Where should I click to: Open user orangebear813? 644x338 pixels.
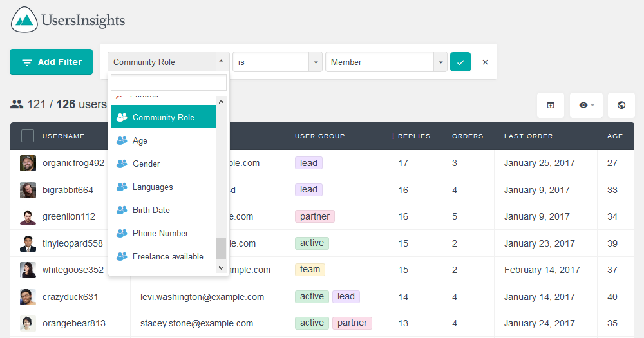[x=74, y=323]
